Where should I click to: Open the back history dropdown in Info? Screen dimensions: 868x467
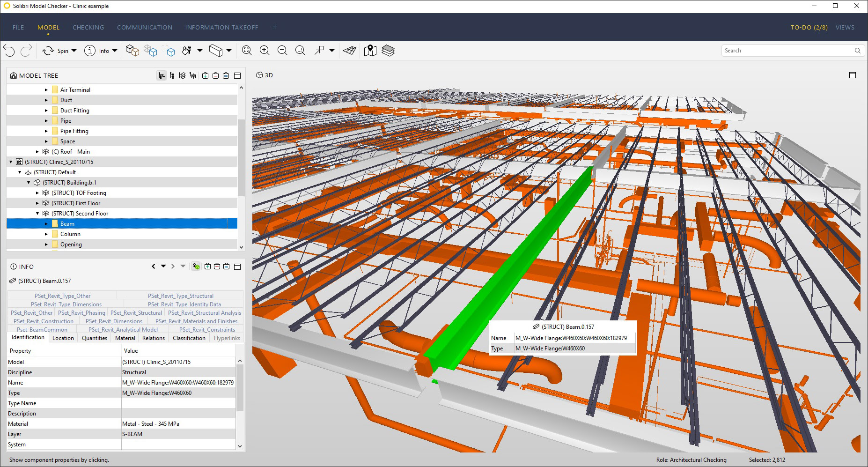pyautogui.click(x=163, y=267)
